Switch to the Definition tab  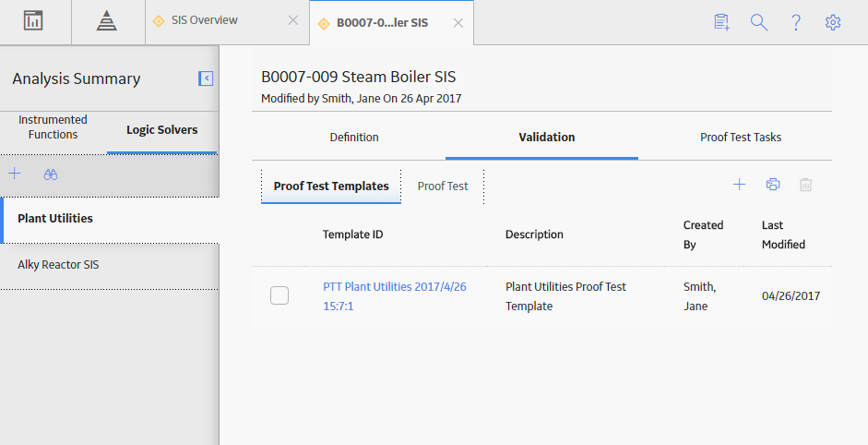354,137
